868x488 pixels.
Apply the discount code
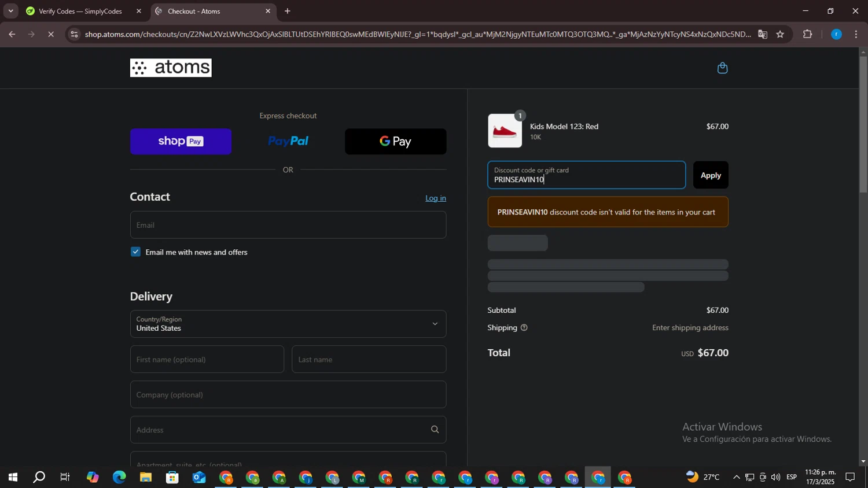tap(711, 175)
